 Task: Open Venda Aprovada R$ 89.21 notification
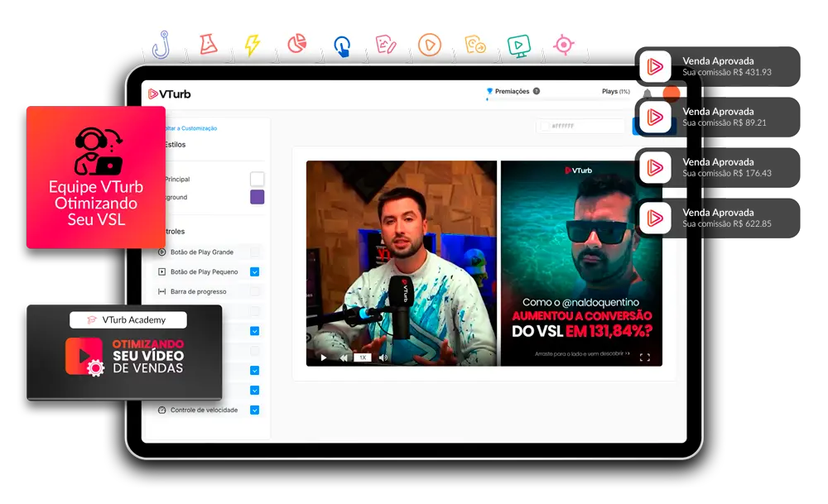[718, 118]
